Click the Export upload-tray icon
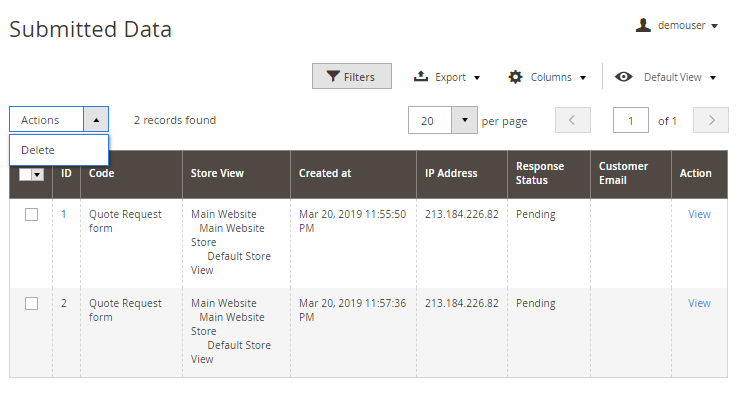741x397 pixels. pos(421,76)
